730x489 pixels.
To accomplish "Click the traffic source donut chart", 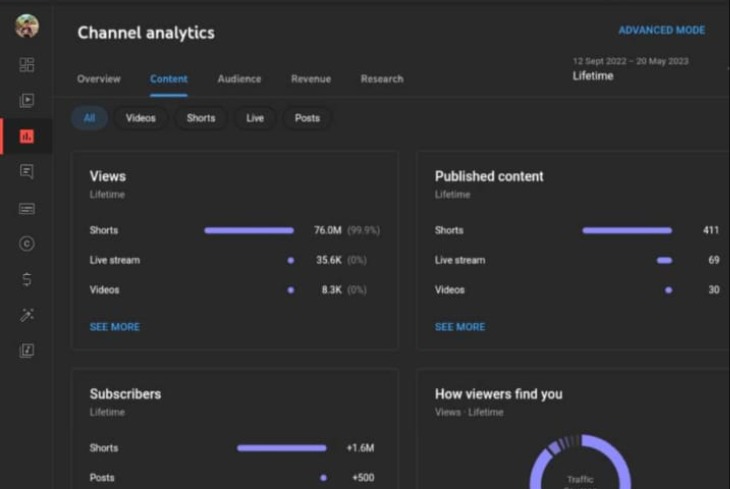I will tap(580, 462).
